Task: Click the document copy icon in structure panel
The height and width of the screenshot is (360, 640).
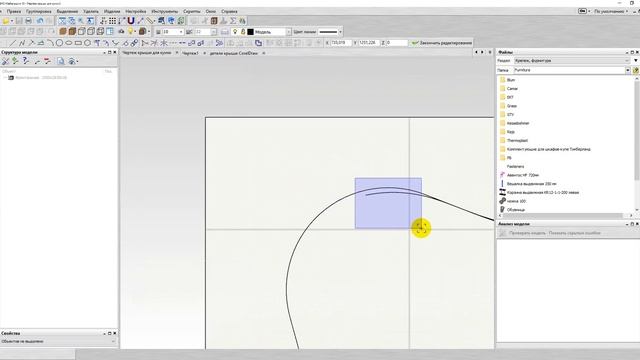Action: tap(60, 61)
